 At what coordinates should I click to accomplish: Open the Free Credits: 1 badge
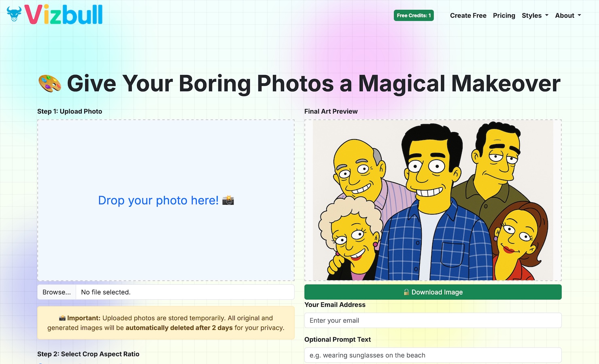[414, 15]
